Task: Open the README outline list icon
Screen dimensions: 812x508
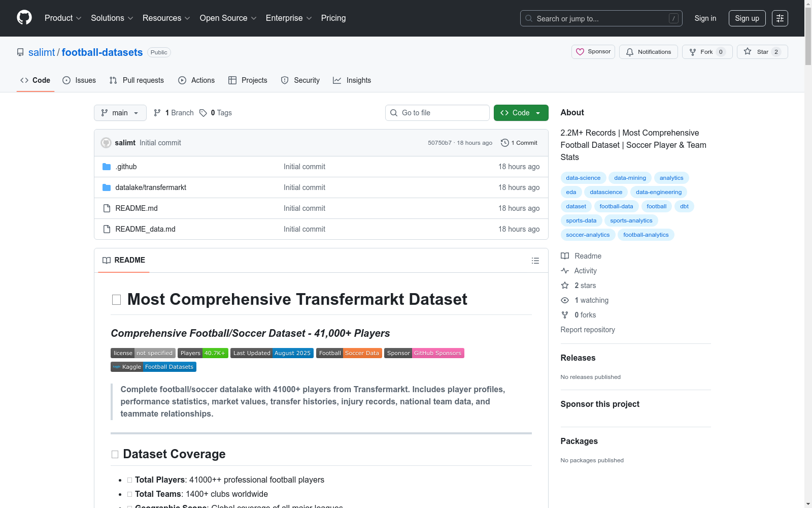Action: coord(535,261)
